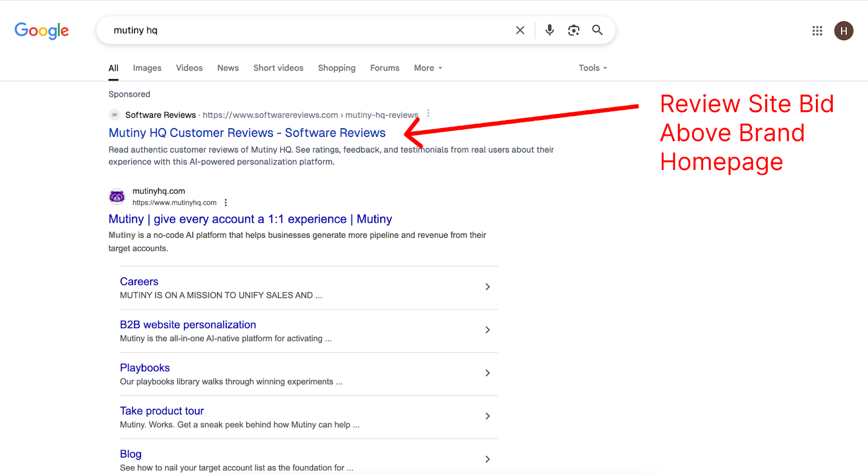Select the All results tab
Image resolution: width=868 pixels, height=474 pixels.
point(113,68)
